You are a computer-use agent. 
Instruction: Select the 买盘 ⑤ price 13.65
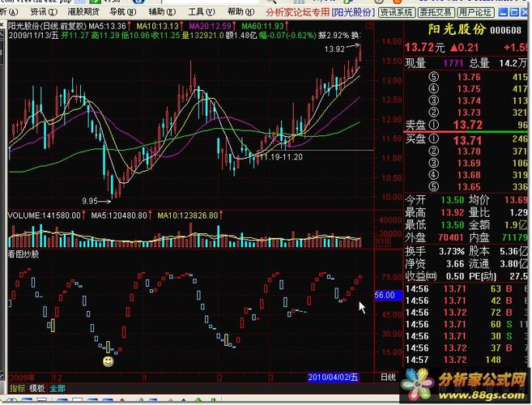469,187
